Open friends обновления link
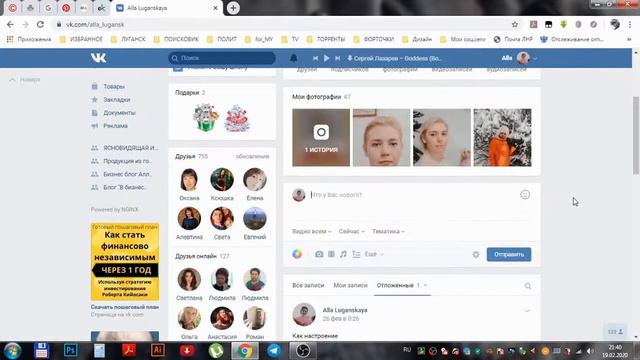 252,156
